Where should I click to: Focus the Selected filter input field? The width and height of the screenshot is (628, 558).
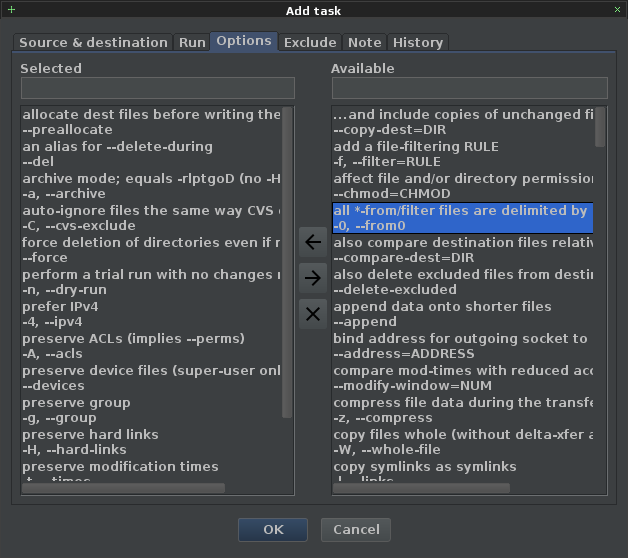[158, 88]
